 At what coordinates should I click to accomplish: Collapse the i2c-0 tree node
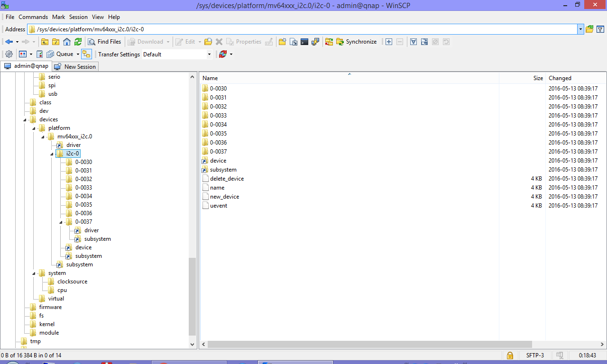coord(52,154)
